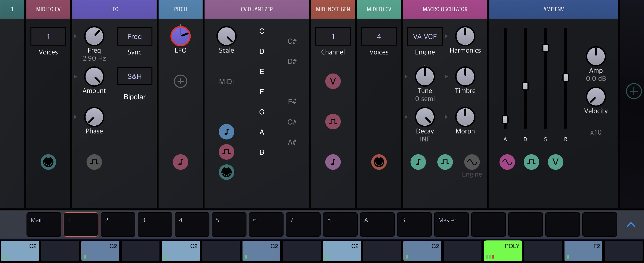This screenshot has width=644, height=263.
Task: Open the Freq Sync selector in LFO
Action: (x=135, y=36)
